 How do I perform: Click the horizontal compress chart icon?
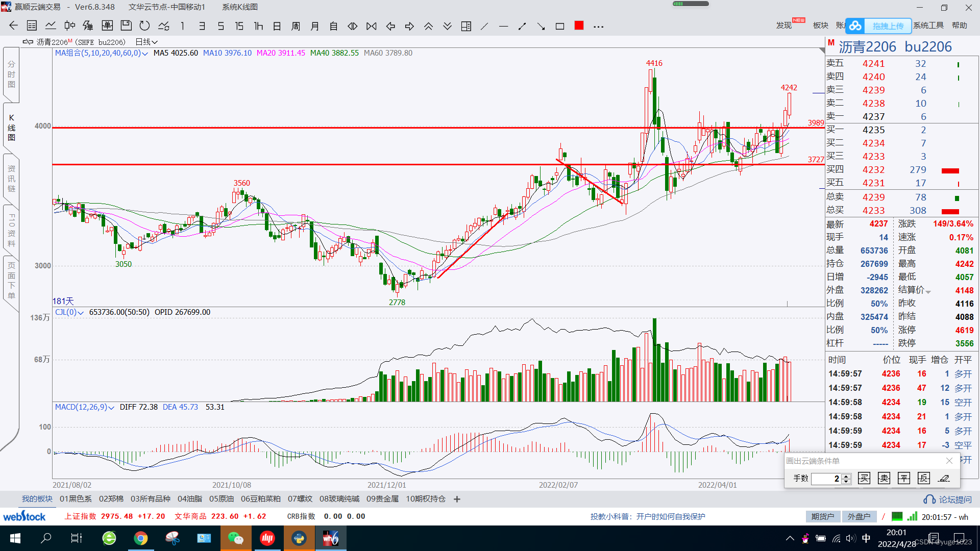coord(372,26)
